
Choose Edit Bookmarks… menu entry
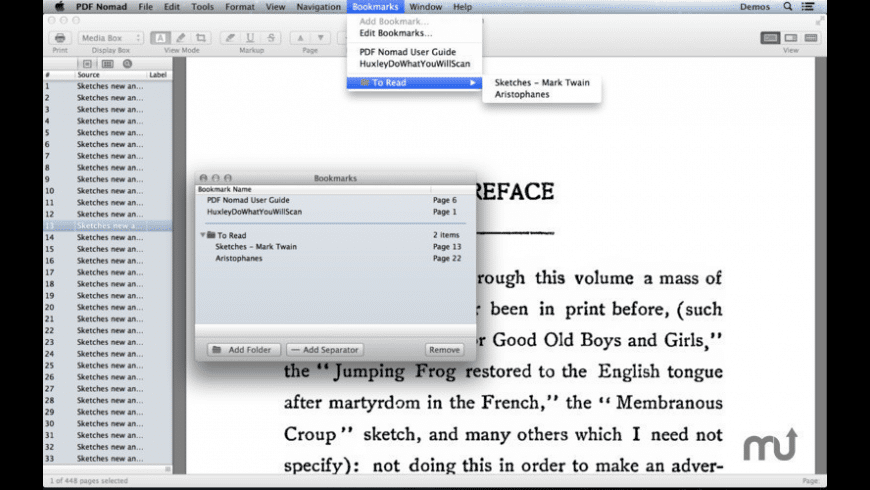[x=414, y=33]
